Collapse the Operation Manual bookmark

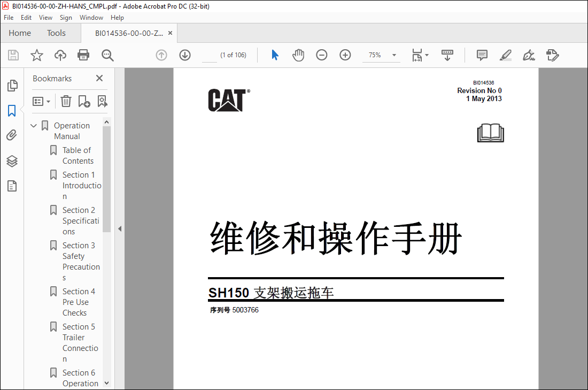(x=33, y=126)
